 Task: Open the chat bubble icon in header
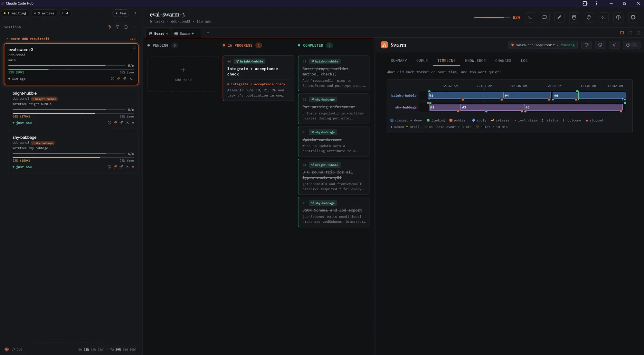click(545, 17)
